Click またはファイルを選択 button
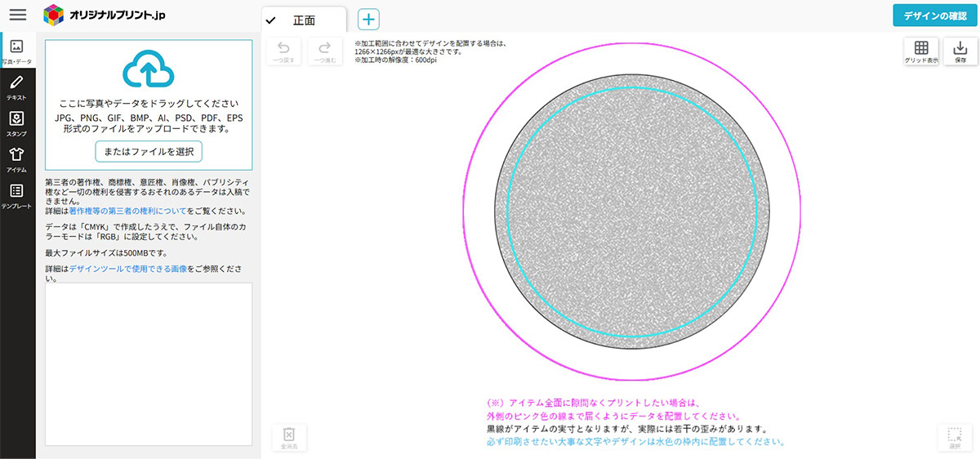Viewport: 980px width, 459px height. coord(149,151)
